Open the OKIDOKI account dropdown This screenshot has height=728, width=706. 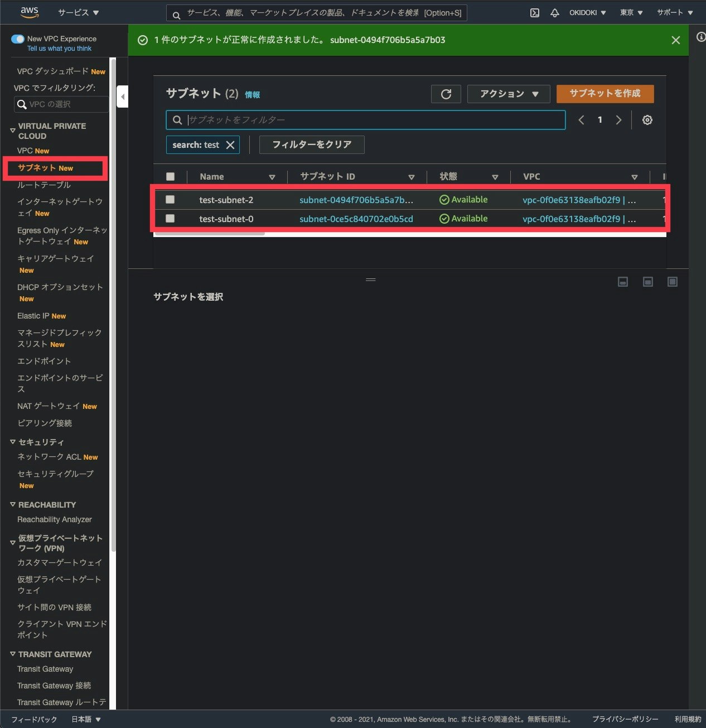(x=587, y=12)
